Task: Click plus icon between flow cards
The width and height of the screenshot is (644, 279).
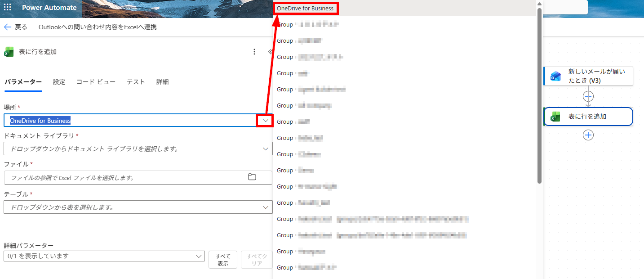Action: pyautogui.click(x=588, y=96)
